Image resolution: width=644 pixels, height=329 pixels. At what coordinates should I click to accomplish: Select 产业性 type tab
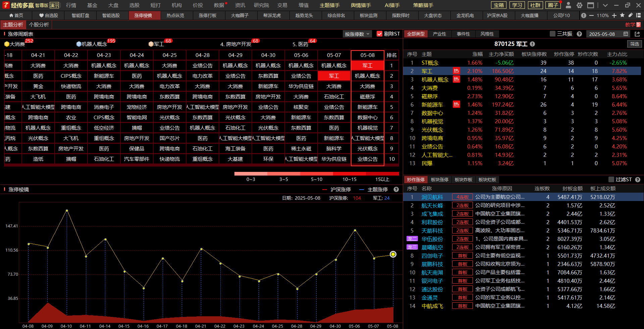click(439, 34)
